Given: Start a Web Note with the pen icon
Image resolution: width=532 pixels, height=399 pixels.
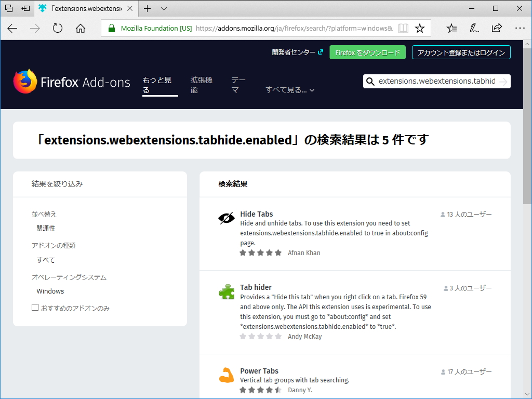Looking at the screenshot, I should 474,28.
